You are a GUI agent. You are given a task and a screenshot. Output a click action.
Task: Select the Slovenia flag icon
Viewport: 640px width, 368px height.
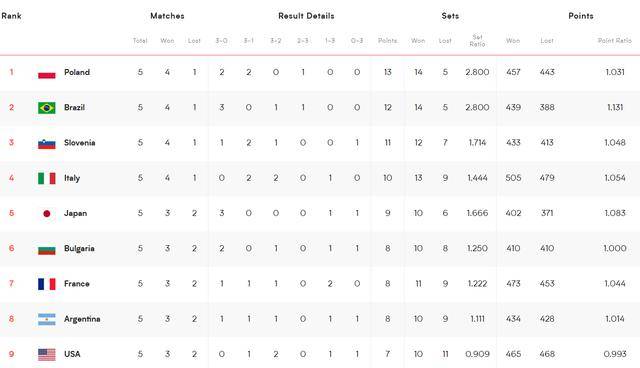[x=47, y=144]
